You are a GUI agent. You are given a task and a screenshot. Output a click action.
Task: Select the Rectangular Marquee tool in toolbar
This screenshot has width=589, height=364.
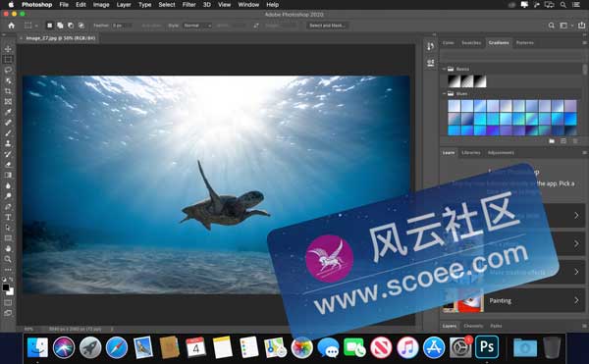pos(8,59)
